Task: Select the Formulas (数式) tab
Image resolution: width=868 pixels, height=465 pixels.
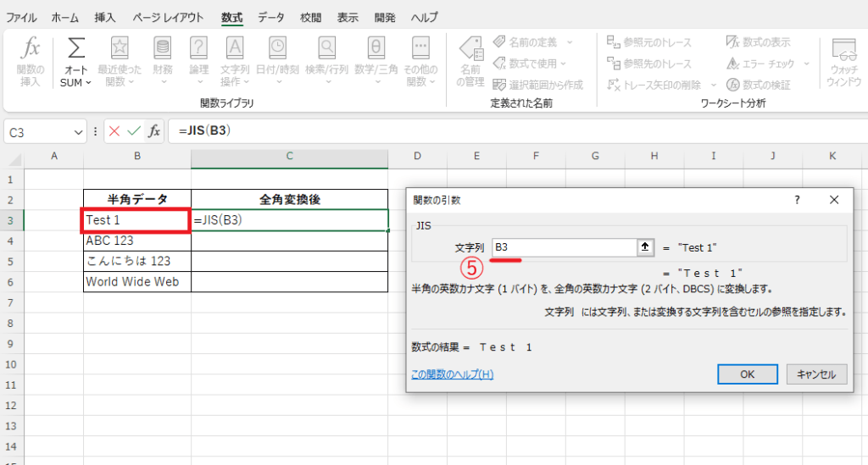Action: click(231, 18)
